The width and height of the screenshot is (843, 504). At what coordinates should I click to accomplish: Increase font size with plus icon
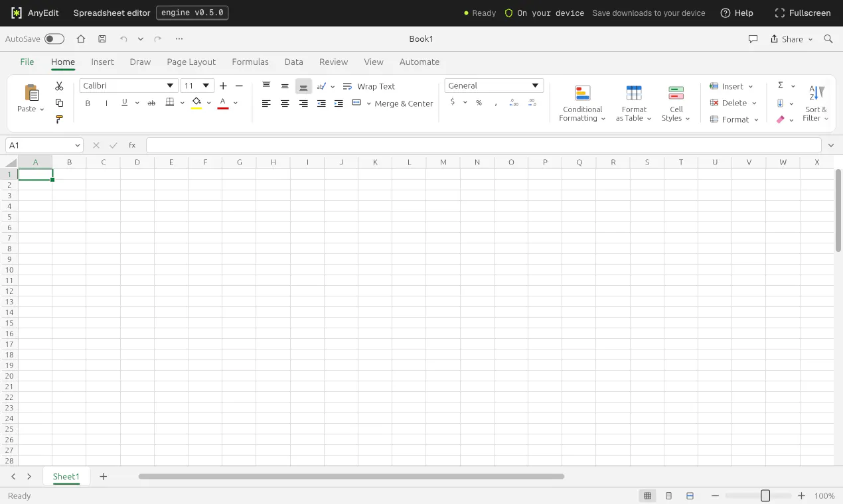[x=223, y=86]
